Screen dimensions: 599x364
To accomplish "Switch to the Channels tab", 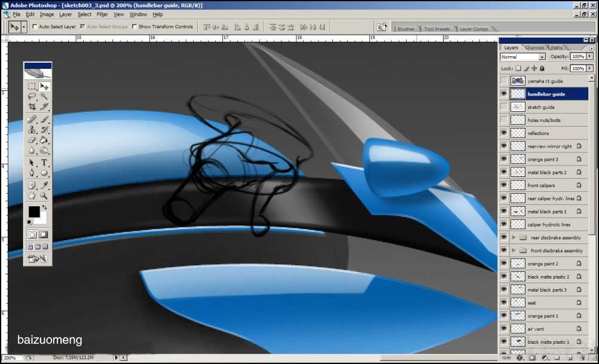I will (x=534, y=48).
